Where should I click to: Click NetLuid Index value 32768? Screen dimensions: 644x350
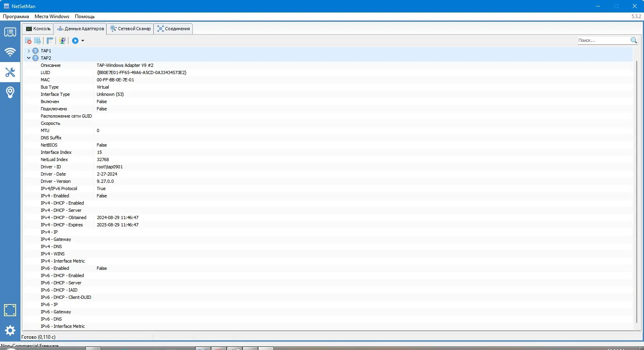click(x=103, y=159)
